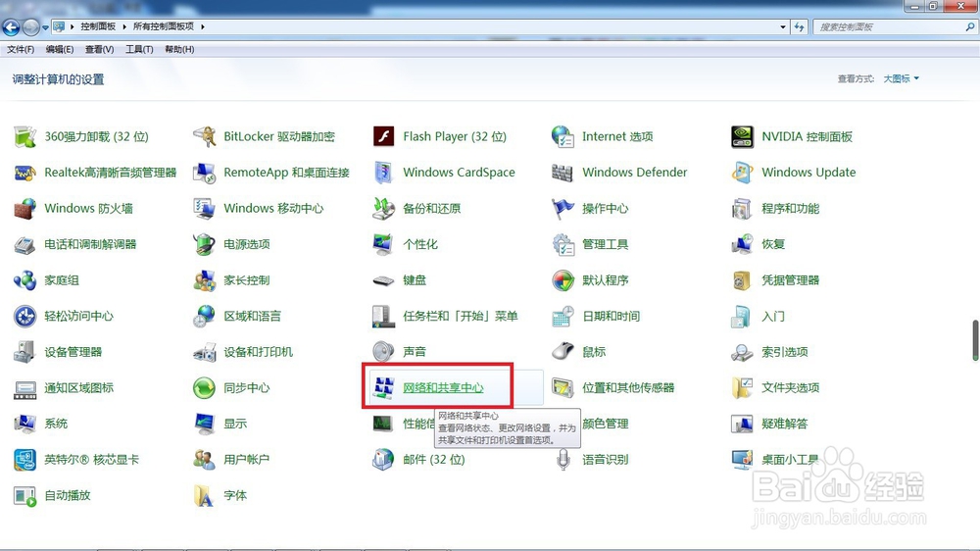This screenshot has width=980, height=551.
Task: Open the 桌面小工具 icon
Action: 742,460
